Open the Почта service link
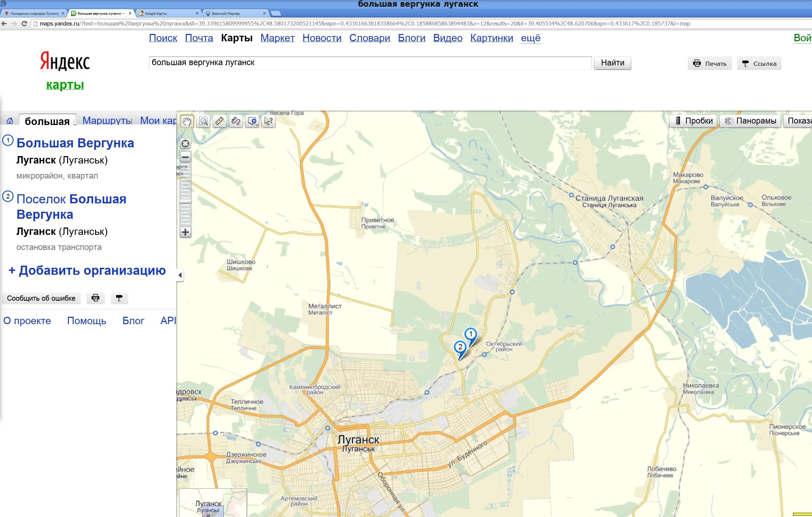The image size is (812, 517). 199,38
